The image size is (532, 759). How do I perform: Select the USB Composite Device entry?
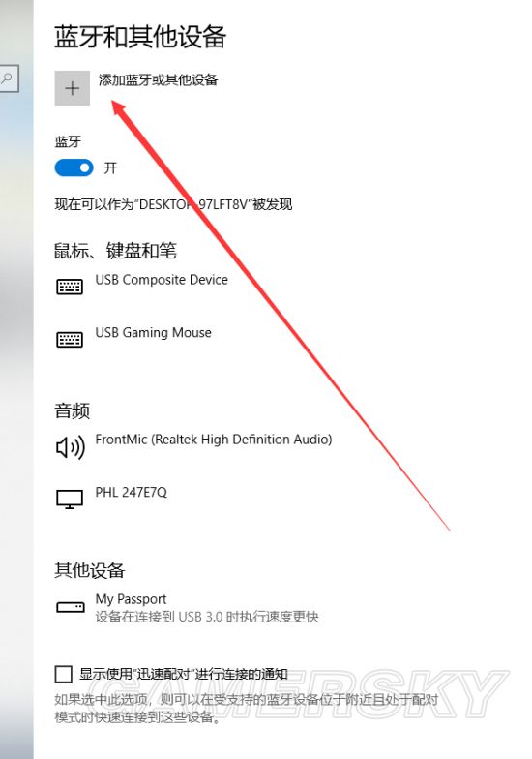point(162,280)
